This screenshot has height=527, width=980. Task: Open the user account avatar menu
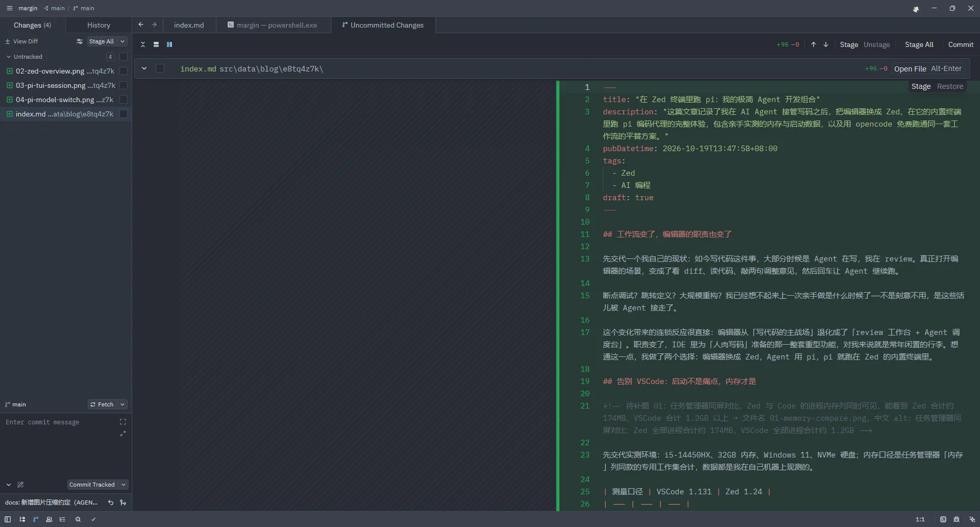click(916, 9)
